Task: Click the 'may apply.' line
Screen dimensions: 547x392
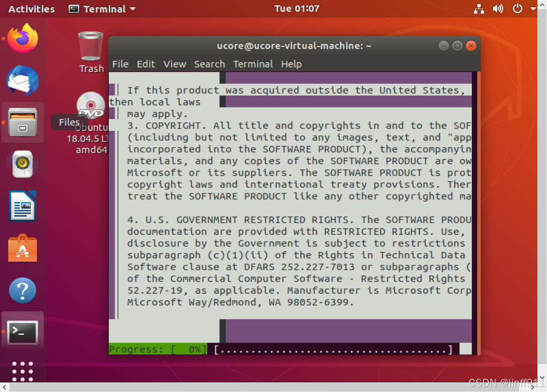Action: click(157, 114)
